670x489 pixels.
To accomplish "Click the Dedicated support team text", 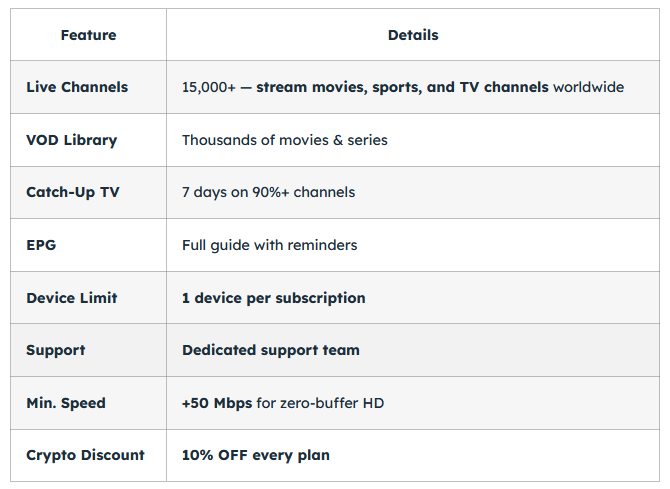I will tap(271, 350).
